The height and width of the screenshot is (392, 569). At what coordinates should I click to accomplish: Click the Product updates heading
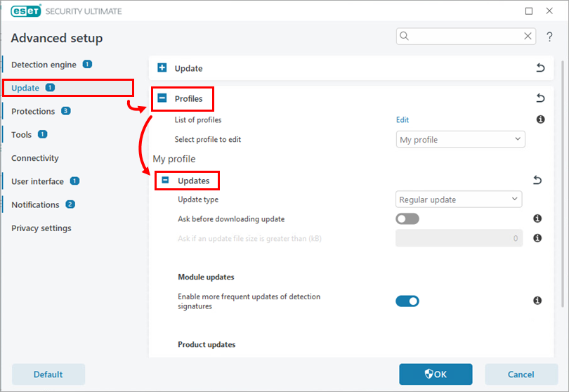coord(207,344)
